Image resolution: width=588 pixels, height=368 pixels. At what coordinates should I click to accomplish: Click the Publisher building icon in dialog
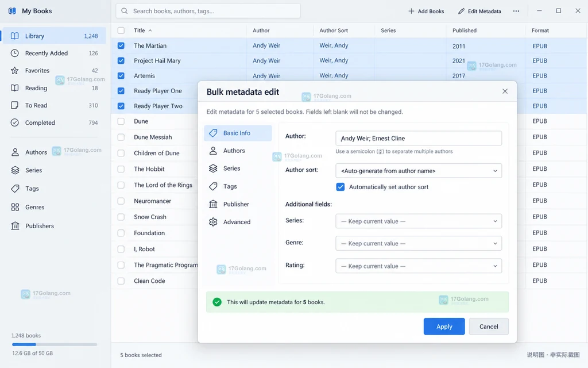click(x=213, y=204)
